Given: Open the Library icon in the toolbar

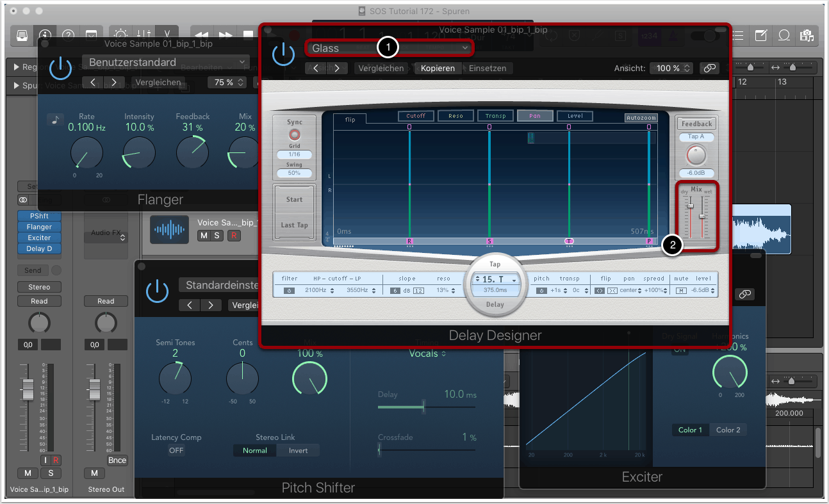Looking at the screenshot, I should (x=22, y=35).
